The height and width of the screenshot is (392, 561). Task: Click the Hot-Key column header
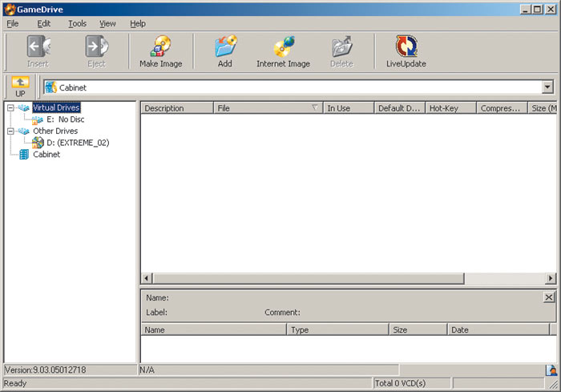tap(451, 107)
